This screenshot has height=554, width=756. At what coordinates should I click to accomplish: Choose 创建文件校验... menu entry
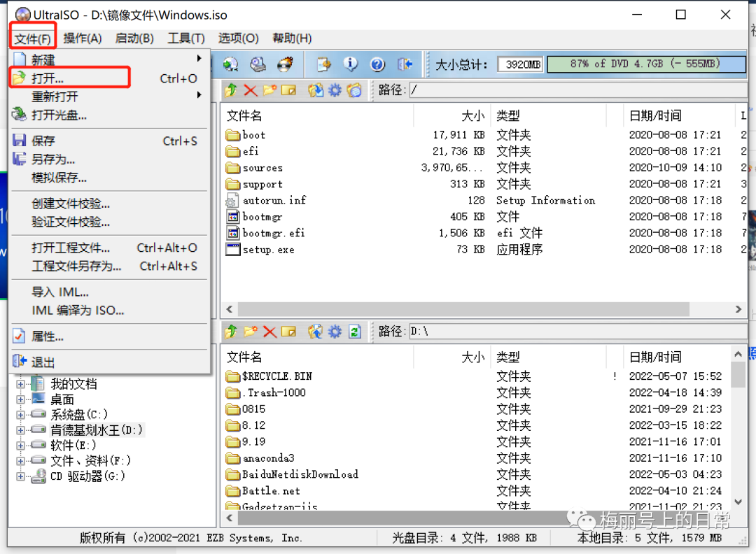coord(109,204)
